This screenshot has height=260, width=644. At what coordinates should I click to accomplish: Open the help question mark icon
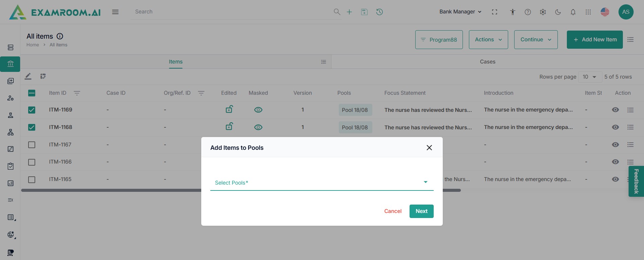tap(528, 12)
